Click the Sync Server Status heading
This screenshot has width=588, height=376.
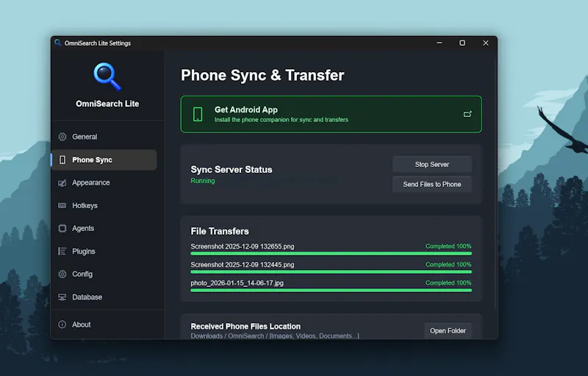(232, 170)
